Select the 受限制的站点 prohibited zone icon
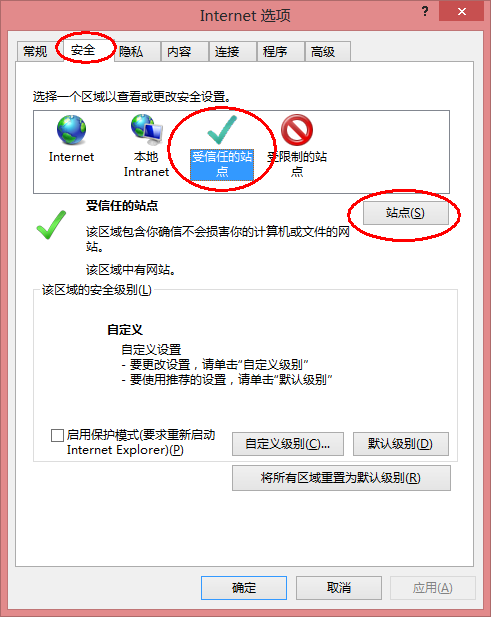 point(297,129)
